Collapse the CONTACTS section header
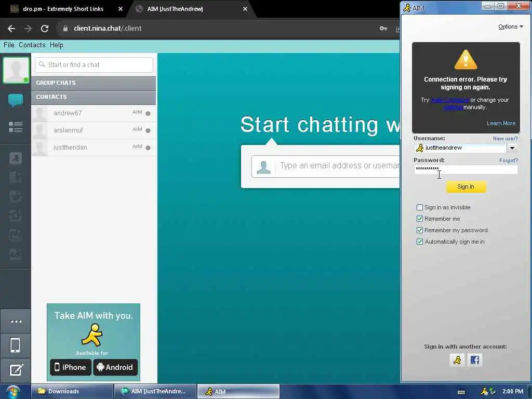Image resolution: width=532 pixels, height=399 pixels. 94,97
